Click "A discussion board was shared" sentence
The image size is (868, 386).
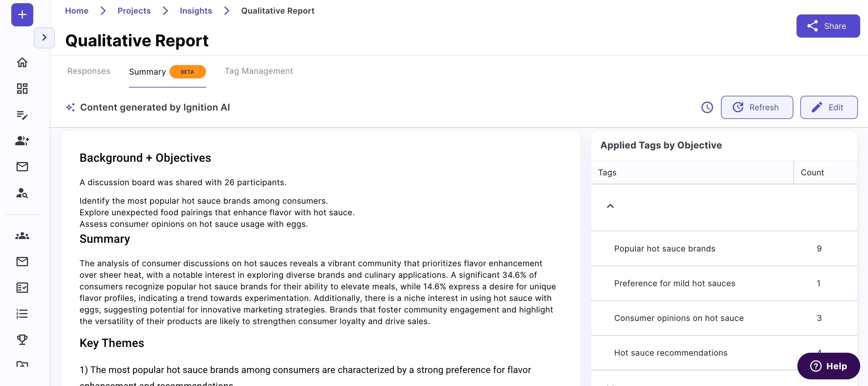click(x=183, y=182)
